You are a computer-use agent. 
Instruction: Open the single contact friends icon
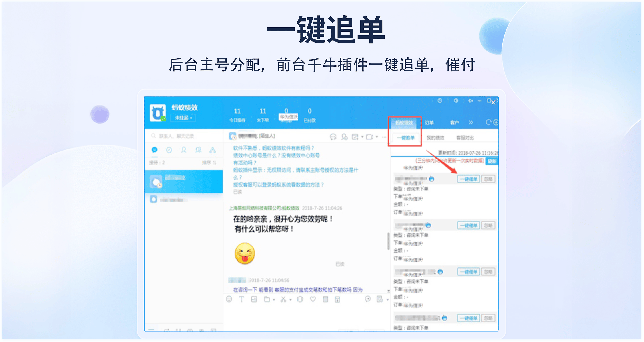click(x=183, y=150)
